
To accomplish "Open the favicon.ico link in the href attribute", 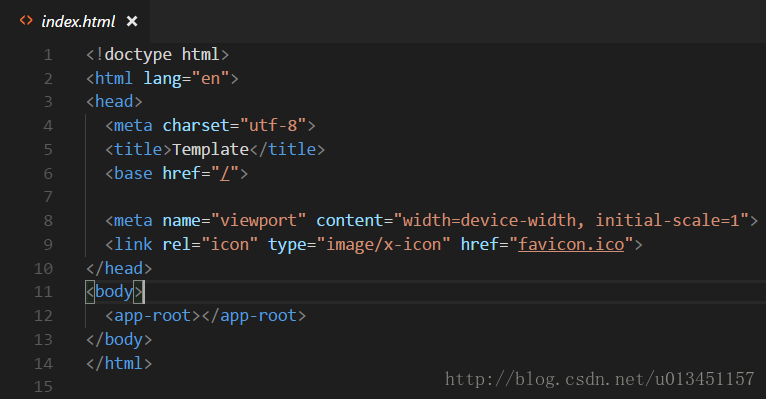I will 571,244.
